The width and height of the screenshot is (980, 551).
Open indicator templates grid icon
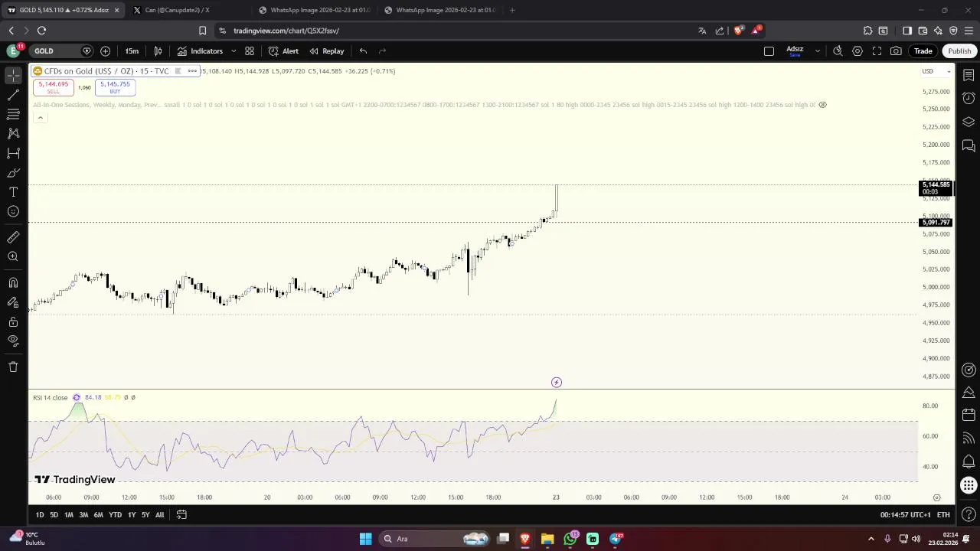tap(250, 51)
